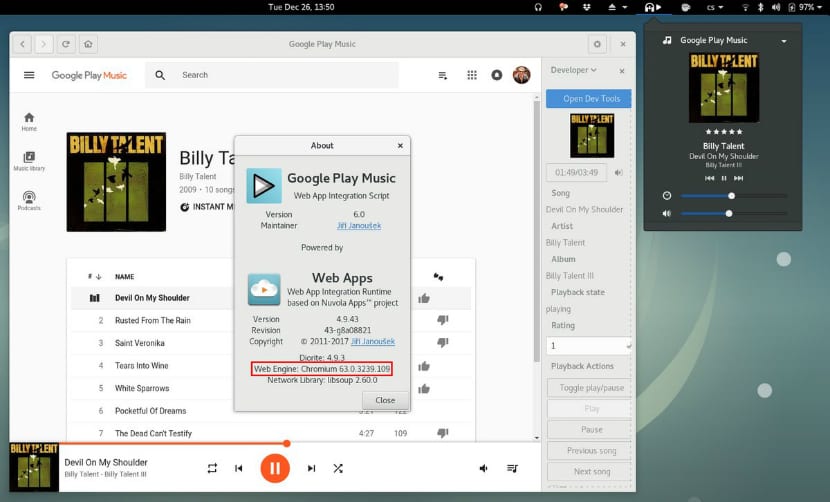The height and width of the screenshot is (502, 830).
Task: Open the hamburger main menu
Action: pos(29,75)
